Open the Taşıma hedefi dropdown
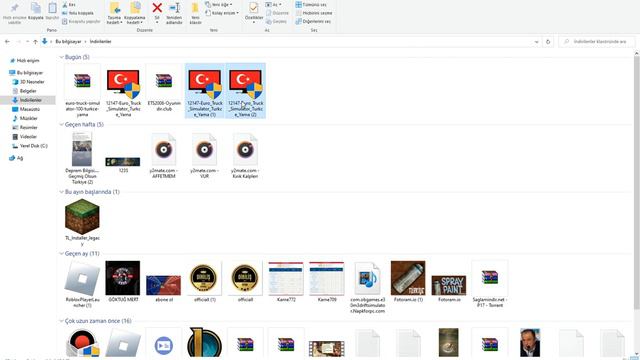This screenshot has width=640, height=360. coord(114,13)
